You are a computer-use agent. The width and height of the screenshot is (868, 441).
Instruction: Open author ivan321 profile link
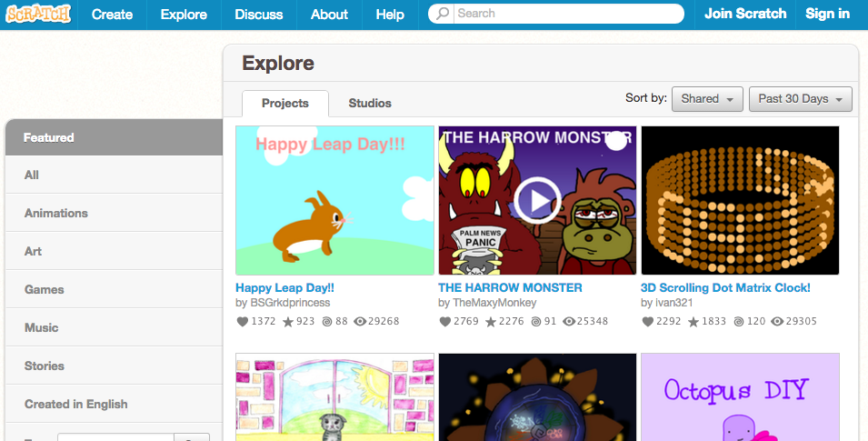tap(673, 303)
